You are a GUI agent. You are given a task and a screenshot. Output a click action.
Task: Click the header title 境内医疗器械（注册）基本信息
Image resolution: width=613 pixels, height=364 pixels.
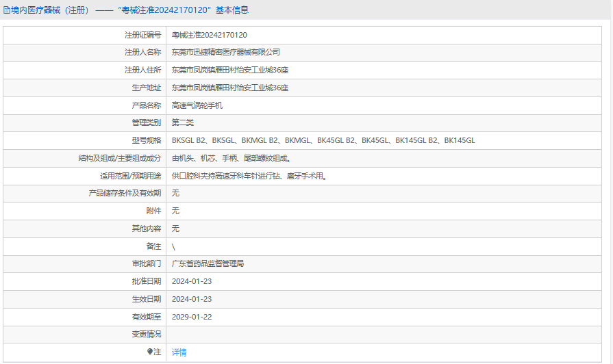(129, 10)
